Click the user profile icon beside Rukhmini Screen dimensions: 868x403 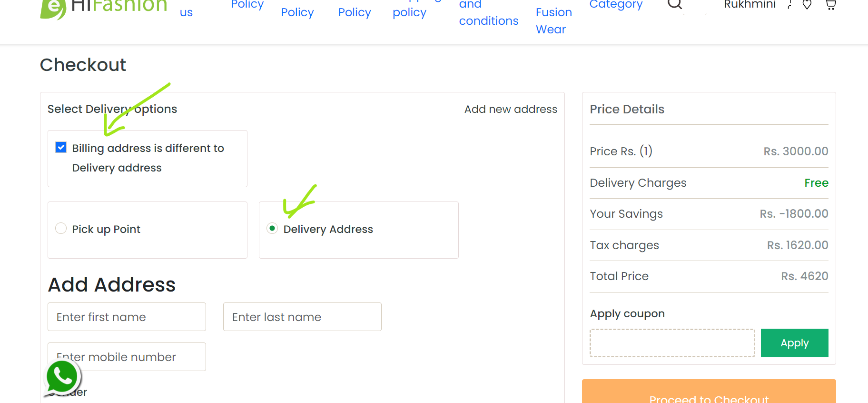point(789,5)
